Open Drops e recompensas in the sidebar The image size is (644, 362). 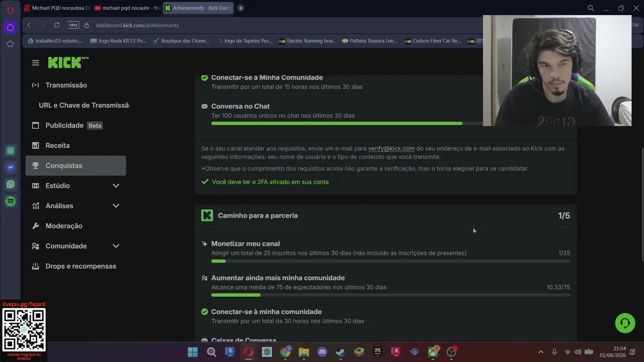(75, 266)
